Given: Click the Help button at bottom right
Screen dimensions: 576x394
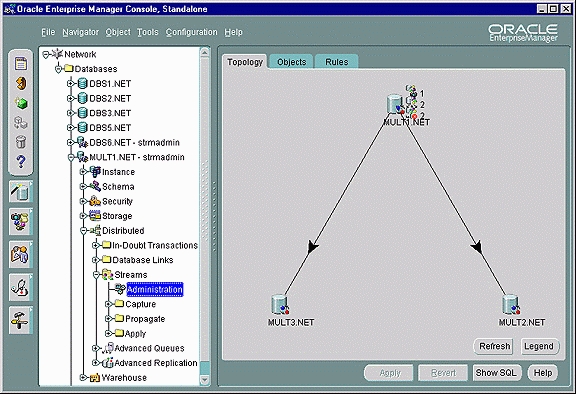Looking at the screenshot, I should click(x=543, y=373).
